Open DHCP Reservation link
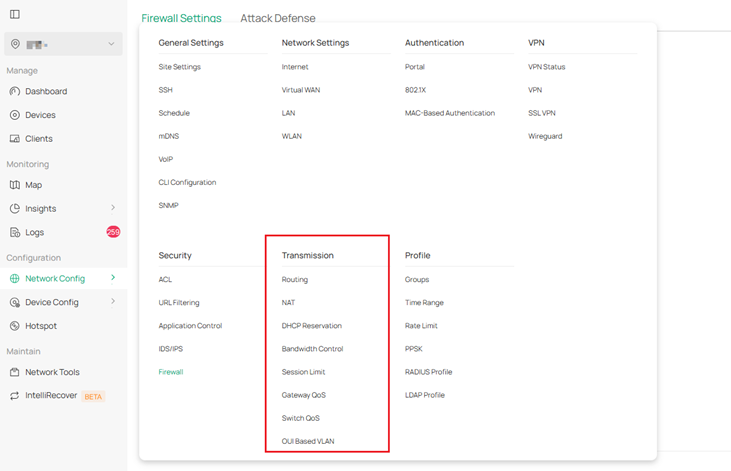The width and height of the screenshot is (731, 471). (x=311, y=326)
